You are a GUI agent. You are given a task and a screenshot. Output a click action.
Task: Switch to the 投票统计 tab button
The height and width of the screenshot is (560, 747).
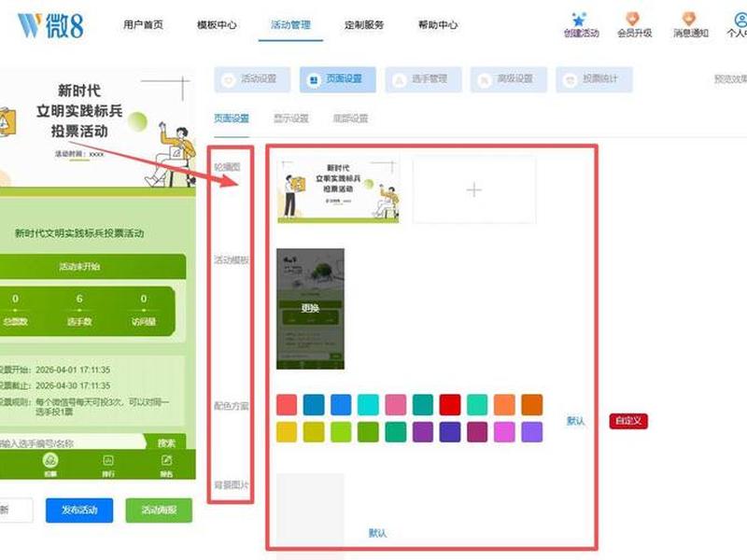click(x=594, y=79)
